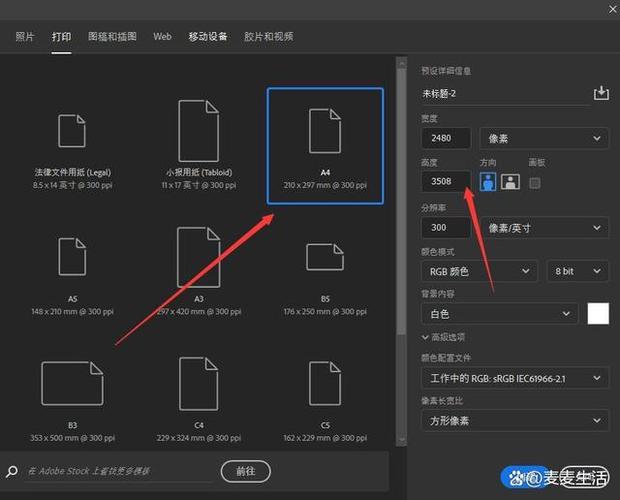This screenshot has width=620, height=500.
Task: Select the B3 353 x 500 mm preset
Action: (x=72, y=401)
